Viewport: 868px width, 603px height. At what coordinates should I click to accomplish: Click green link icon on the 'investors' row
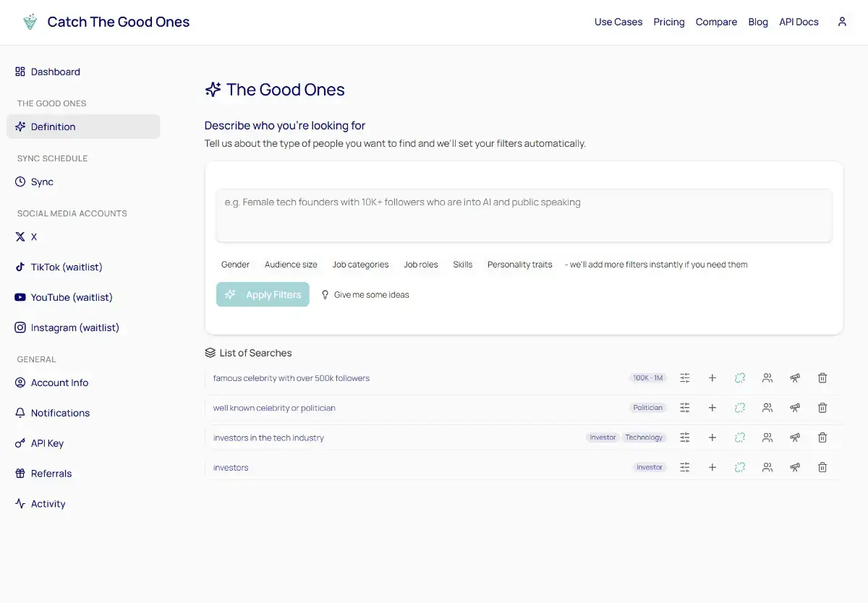pos(740,468)
